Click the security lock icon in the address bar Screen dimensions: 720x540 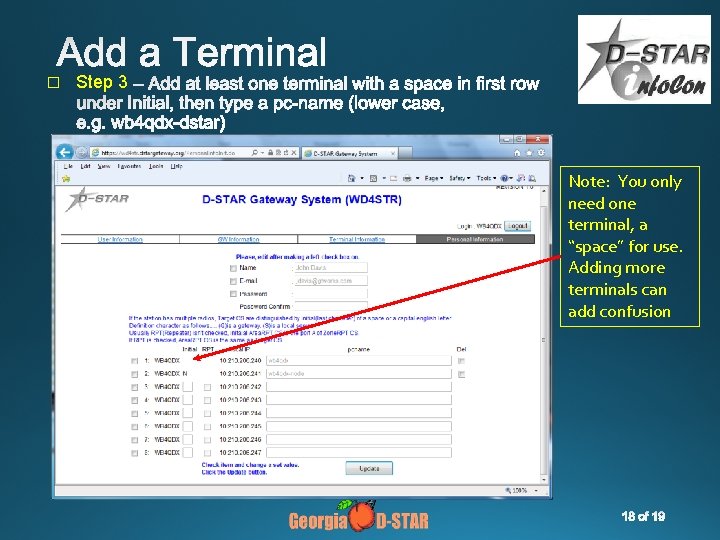coord(270,152)
